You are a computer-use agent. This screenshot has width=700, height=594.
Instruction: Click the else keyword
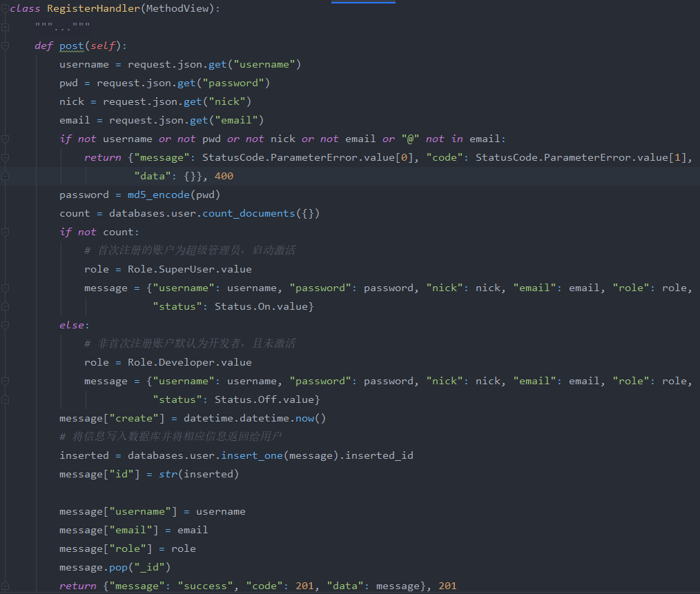(71, 326)
